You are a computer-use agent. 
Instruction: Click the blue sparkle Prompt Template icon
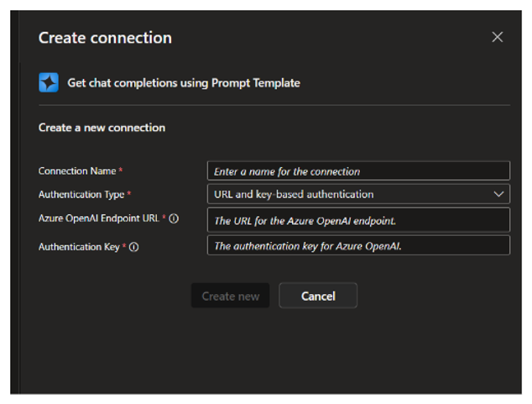point(49,82)
